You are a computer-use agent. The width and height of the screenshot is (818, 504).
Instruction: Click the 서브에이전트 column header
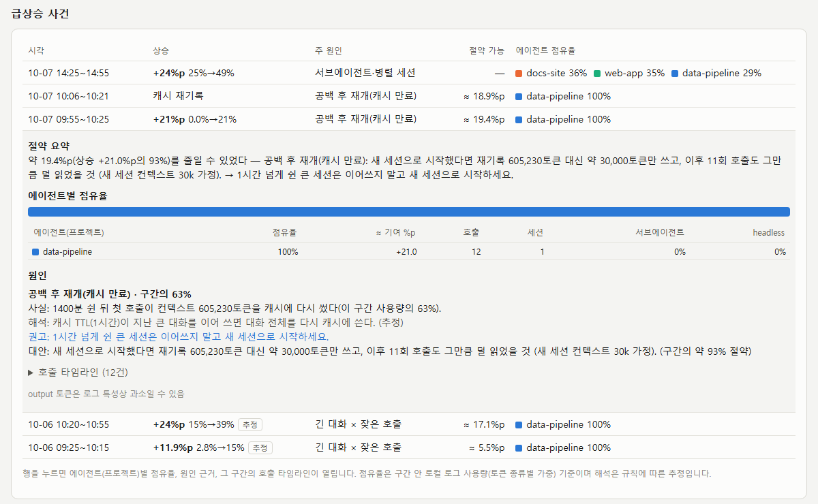pyautogui.click(x=660, y=232)
